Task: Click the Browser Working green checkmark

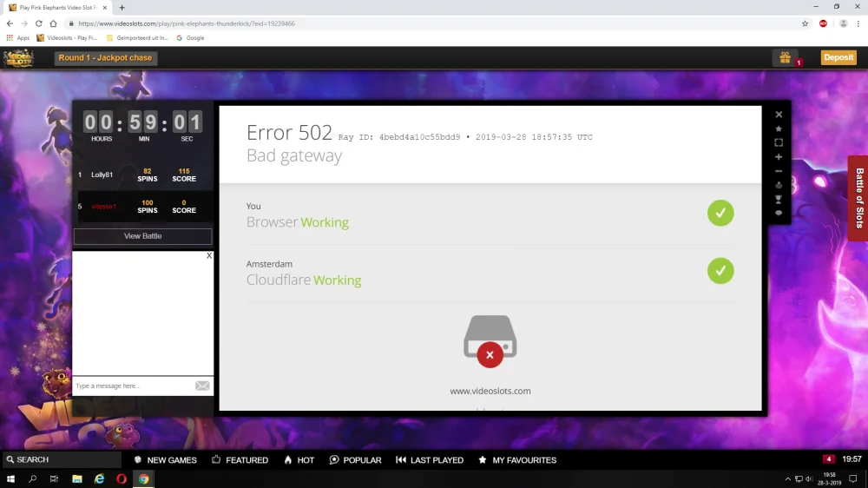Action: click(720, 214)
